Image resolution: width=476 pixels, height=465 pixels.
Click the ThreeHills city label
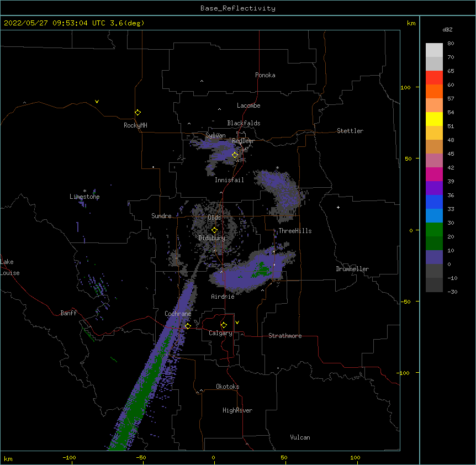[x=295, y=231]
